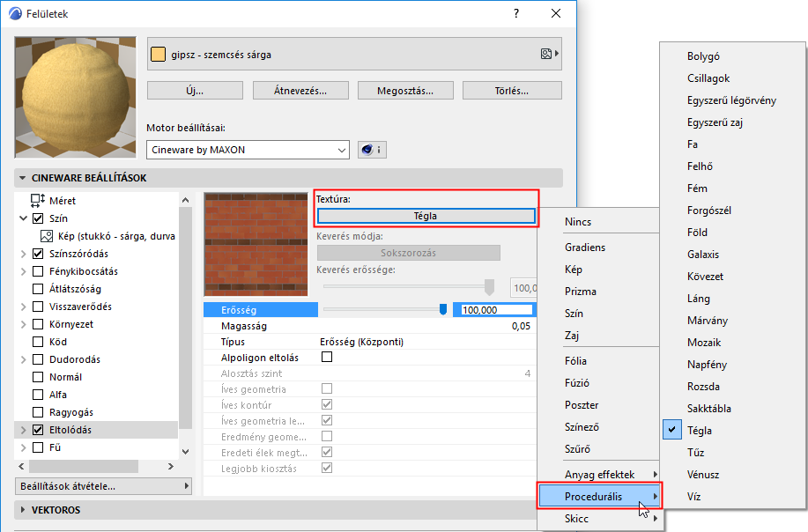
Task: Click the yellow surface color swatch
Action: coord(159,54)
